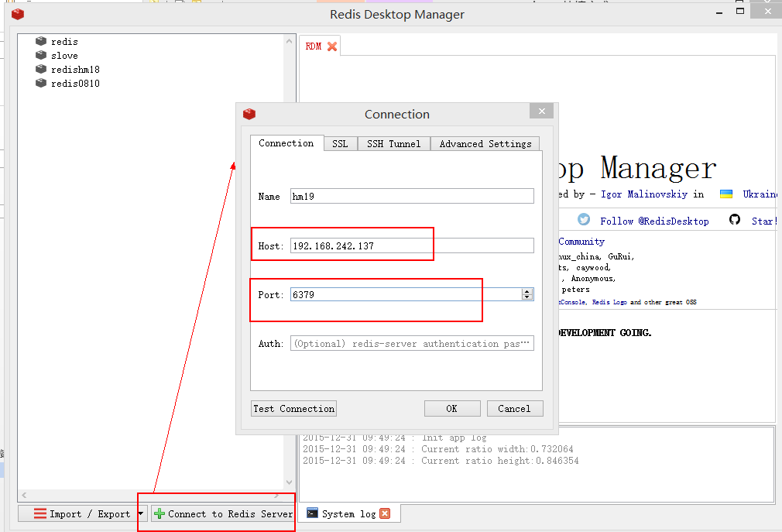Screen dimensions: 782x532
Task: Select the redis connection icon in tree
Action: tap(42, 42)
